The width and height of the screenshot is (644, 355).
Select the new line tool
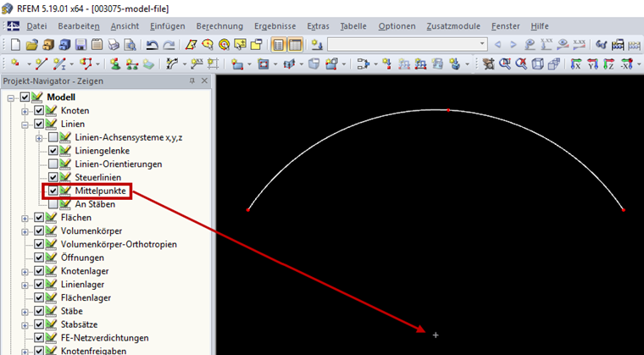pos(42,64)
